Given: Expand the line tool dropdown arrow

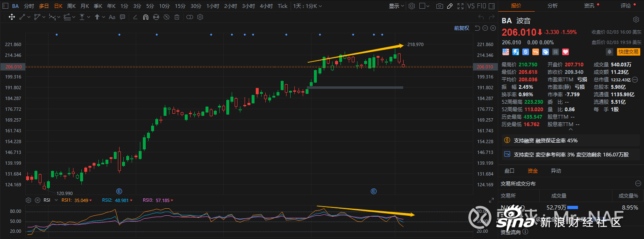Looking at the screenshot, I should pos(29,17).
